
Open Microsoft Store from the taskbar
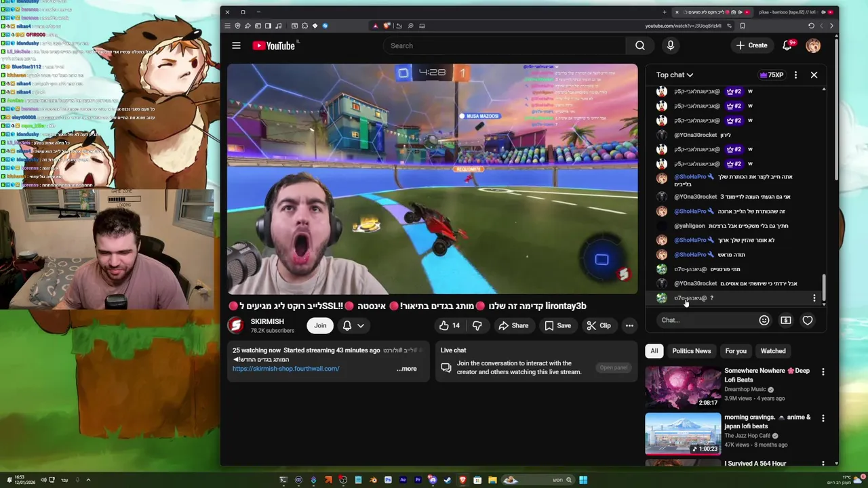pyautogui.click(x=477, y=480)
